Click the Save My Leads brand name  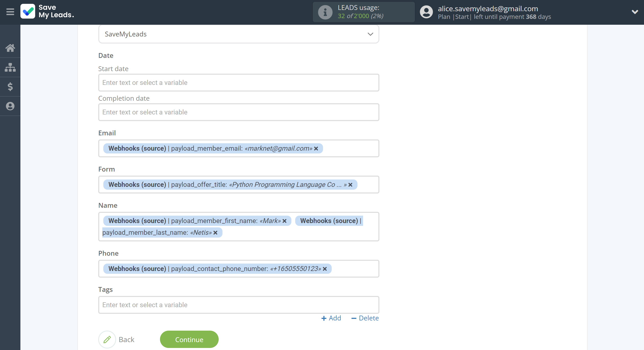click(x=56, y=11)
